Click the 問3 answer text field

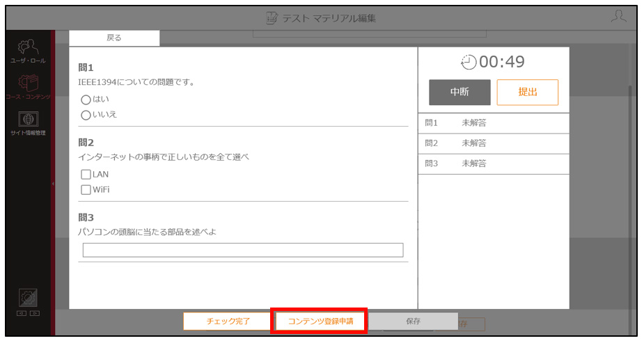(x=243, y=250)
